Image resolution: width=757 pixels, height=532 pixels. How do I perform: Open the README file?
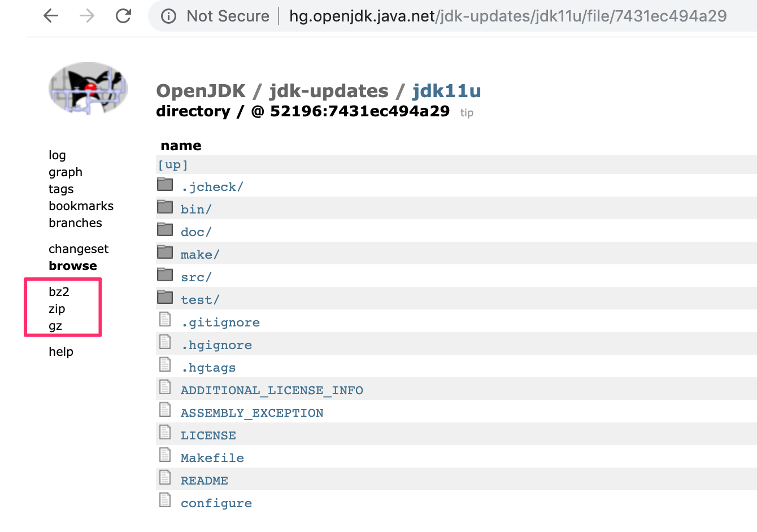tap(205, 480)
